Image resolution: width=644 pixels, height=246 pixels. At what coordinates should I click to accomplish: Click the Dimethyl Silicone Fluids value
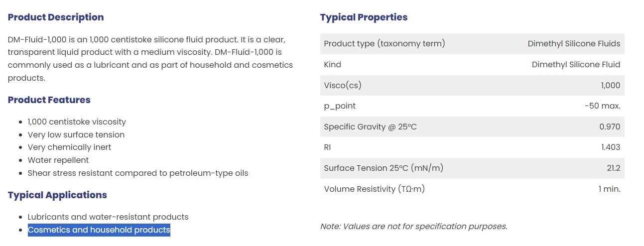point(574,44)
